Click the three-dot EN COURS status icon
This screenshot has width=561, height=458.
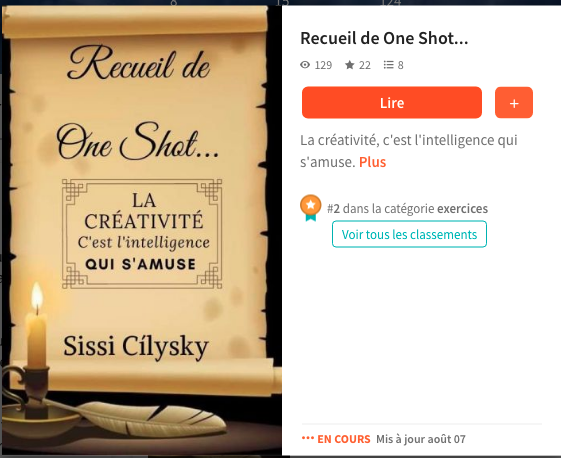coord(308,438)
